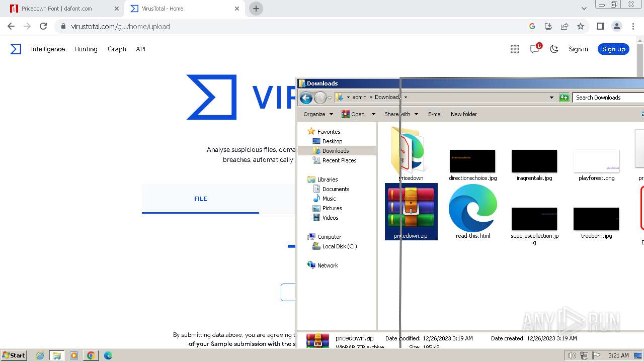Screen dimensions: 644x362
Task: Click Explorer back button in Downloads window
Action: click(306, 98)
